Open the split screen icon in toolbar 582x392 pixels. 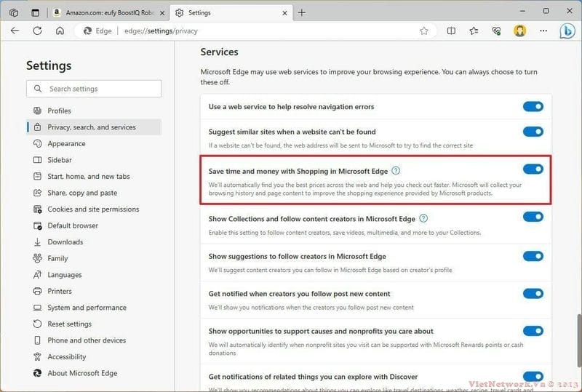coord(451,31)
